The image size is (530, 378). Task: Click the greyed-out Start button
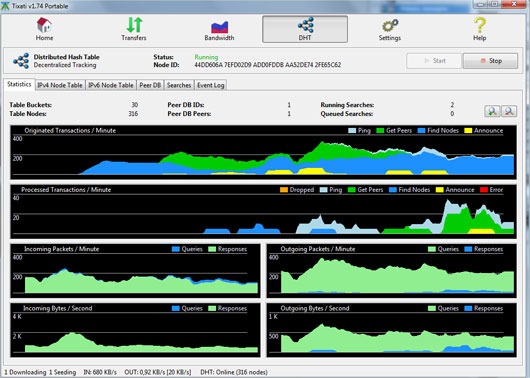(434, 61)
